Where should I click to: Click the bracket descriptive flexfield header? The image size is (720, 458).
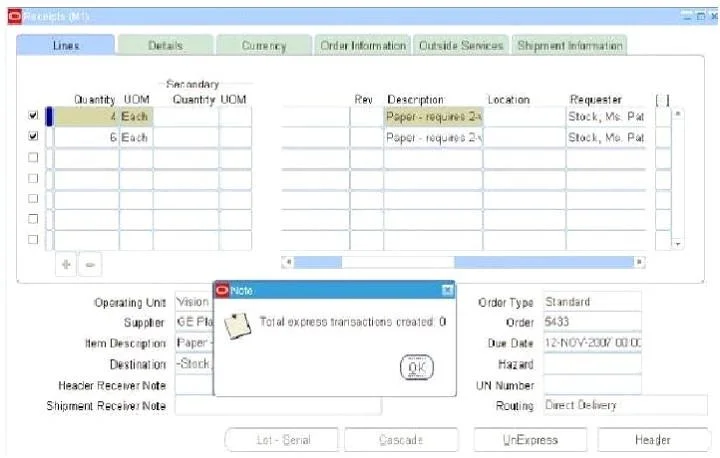click(662, 100)
